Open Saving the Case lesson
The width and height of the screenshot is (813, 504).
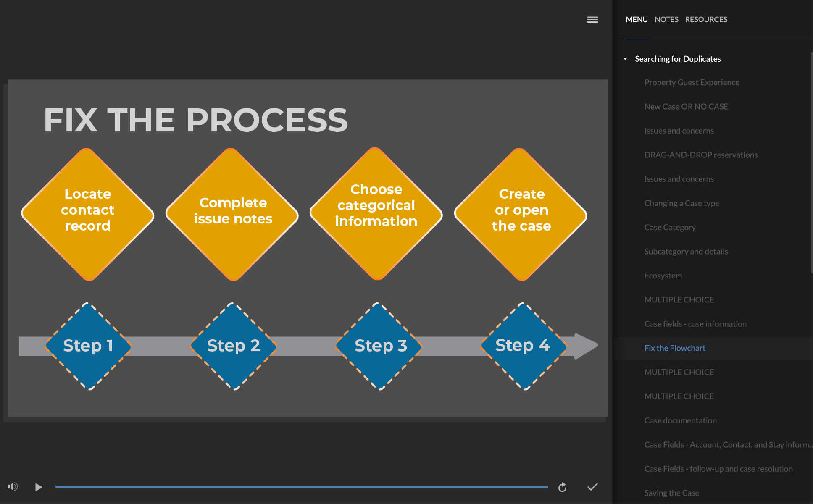(671, 493)
